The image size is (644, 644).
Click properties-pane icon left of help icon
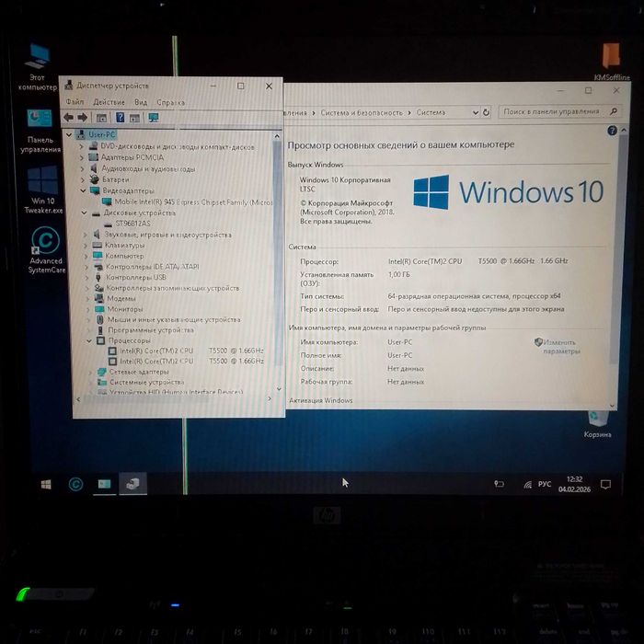pos(101,118)
